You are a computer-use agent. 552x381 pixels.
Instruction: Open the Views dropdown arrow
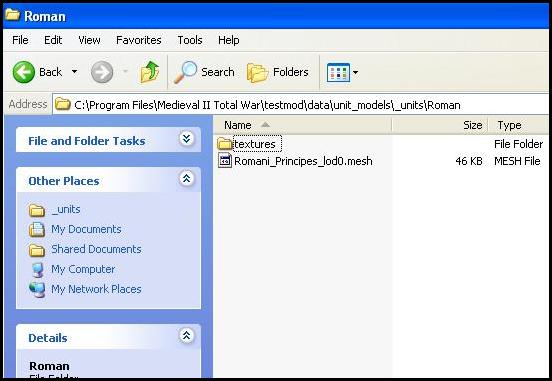(356, 72)
